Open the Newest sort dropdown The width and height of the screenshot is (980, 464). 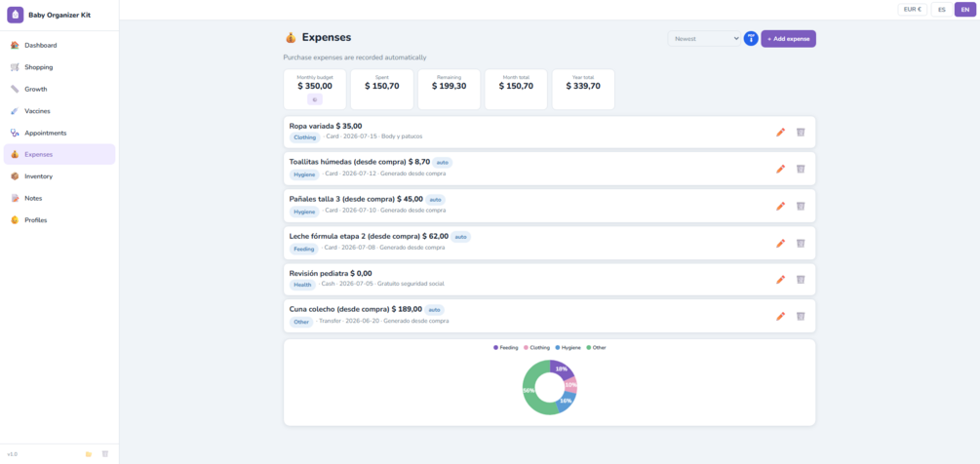[x=704, y=39]
